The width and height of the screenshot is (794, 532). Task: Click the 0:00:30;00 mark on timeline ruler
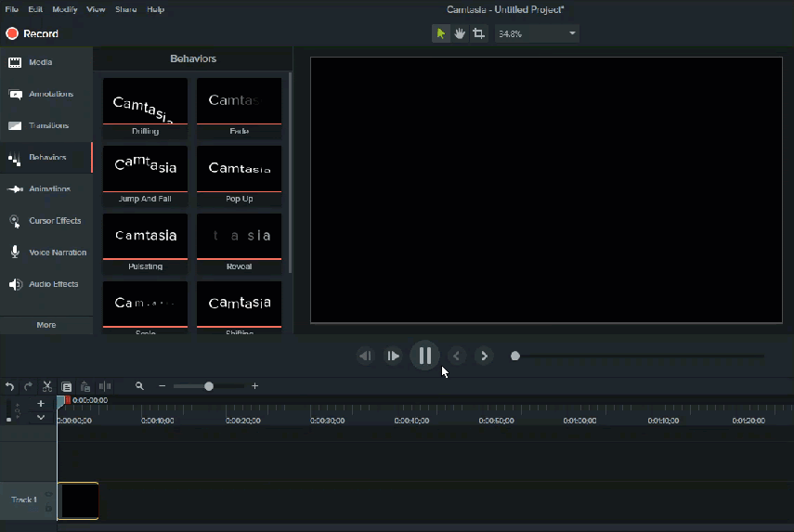coord(327,421)
